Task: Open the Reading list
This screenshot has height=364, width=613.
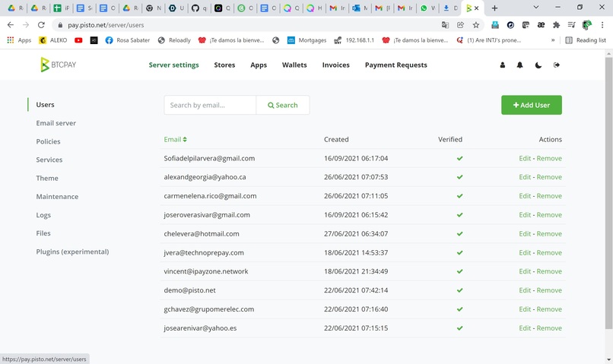Action: pos(586,40)
